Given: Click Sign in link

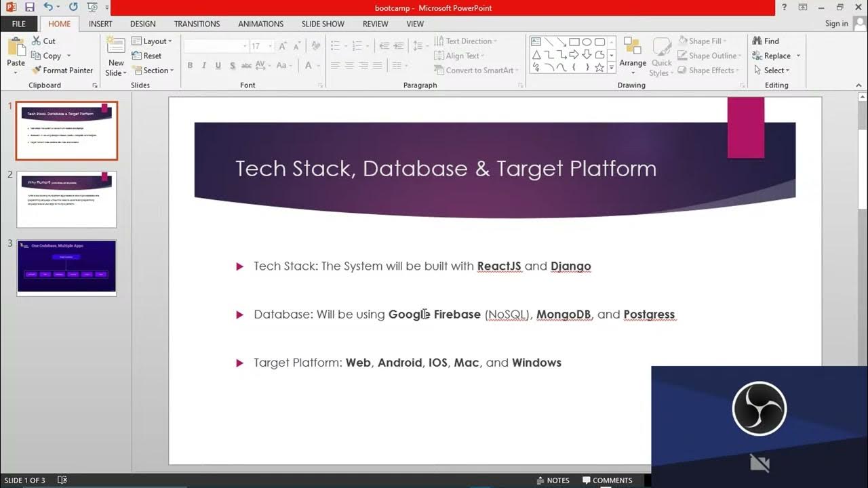Looking at the screenshot, I should (x=836, y=24).
